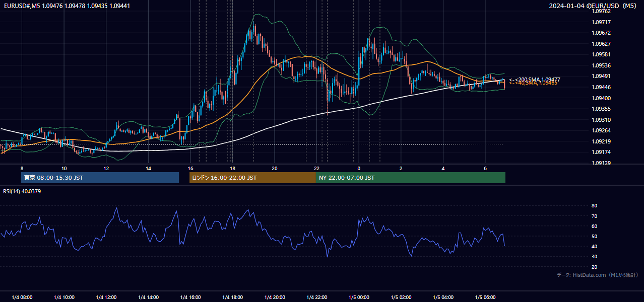Click hour label 16 under price chart
644x302 pixels.
point(190,168)
